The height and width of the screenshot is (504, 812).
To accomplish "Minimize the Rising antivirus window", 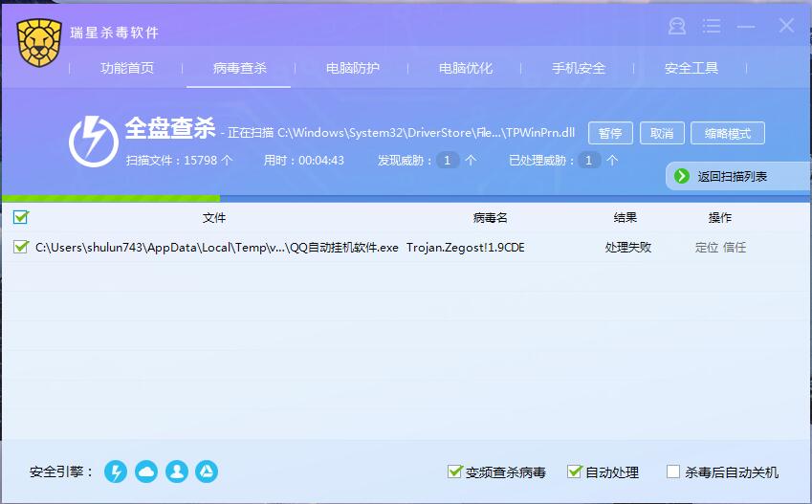I will pos(746,27).
